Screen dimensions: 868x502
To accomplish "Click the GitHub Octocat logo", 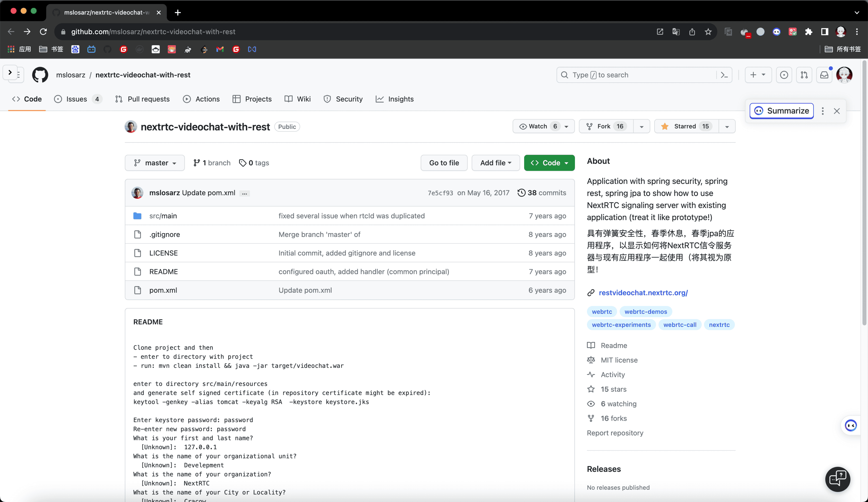I will pyautogui.click(x=40, y=75).
